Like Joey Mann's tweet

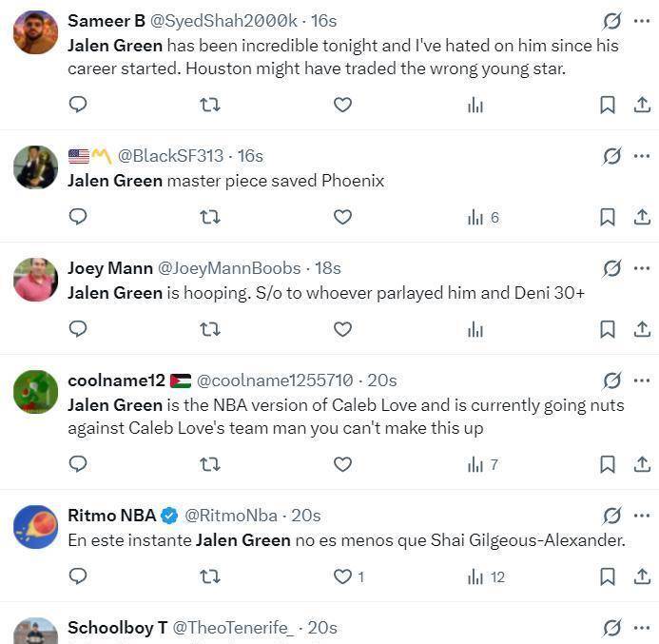tap(342, 329)
